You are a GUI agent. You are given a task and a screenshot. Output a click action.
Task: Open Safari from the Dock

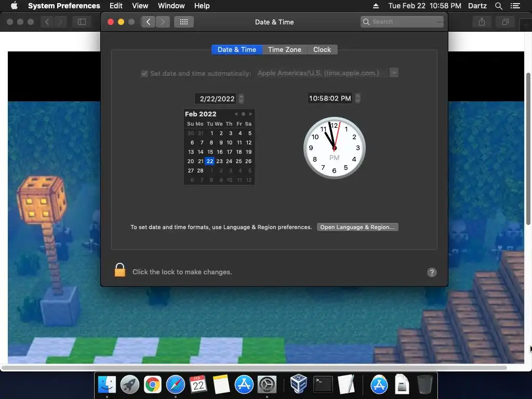click(176, 385)
